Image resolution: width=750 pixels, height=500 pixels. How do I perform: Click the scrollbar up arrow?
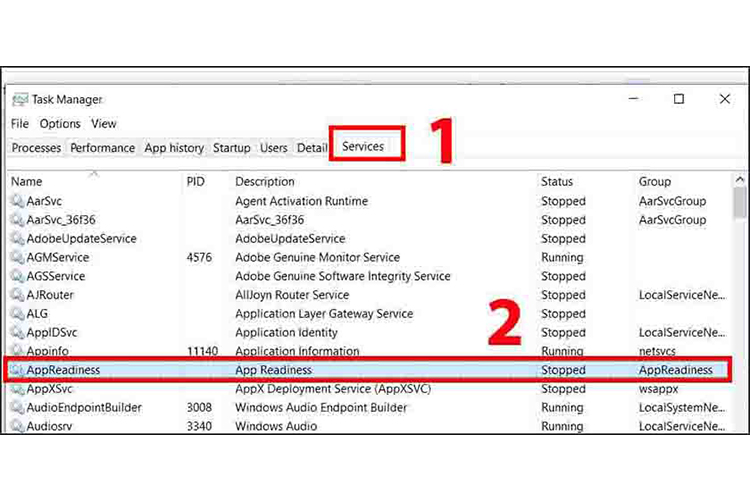coord(740,180)
